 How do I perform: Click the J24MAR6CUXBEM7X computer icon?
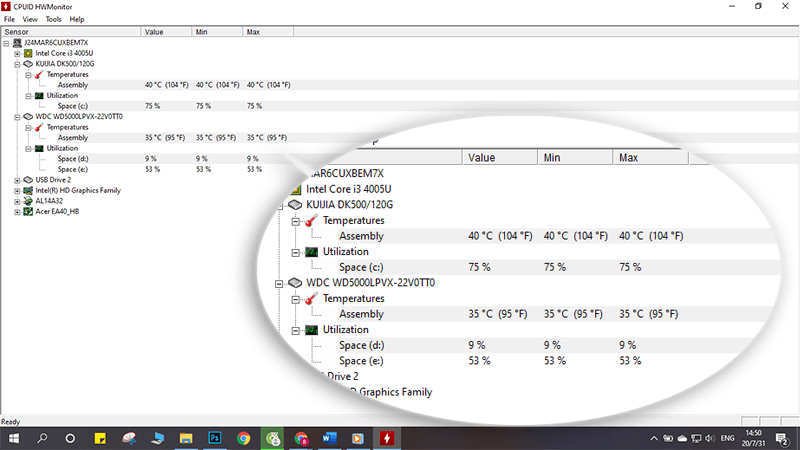[x=17, y=43]
